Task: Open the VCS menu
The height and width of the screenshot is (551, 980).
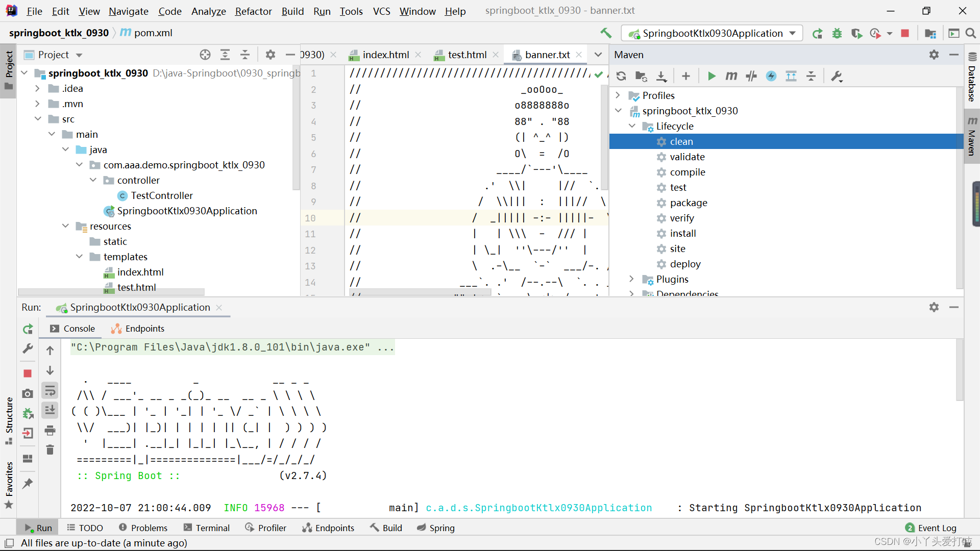Action: (381, 11)
